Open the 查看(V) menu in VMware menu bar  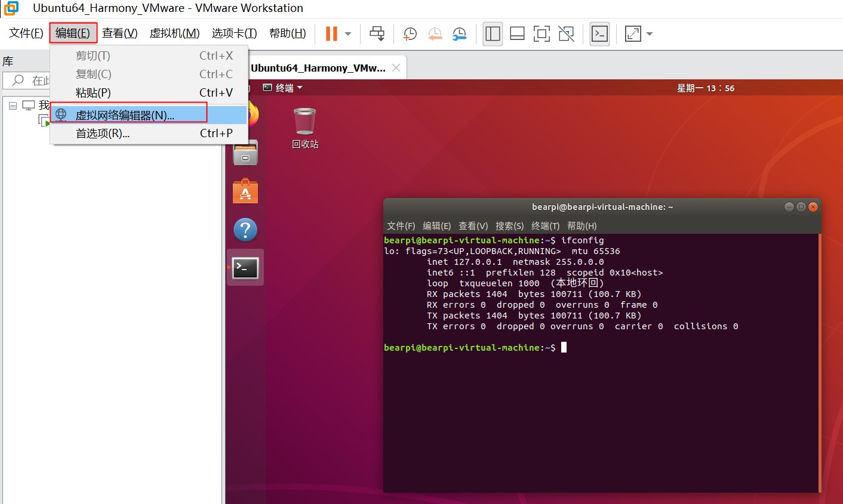click(119, 33)
